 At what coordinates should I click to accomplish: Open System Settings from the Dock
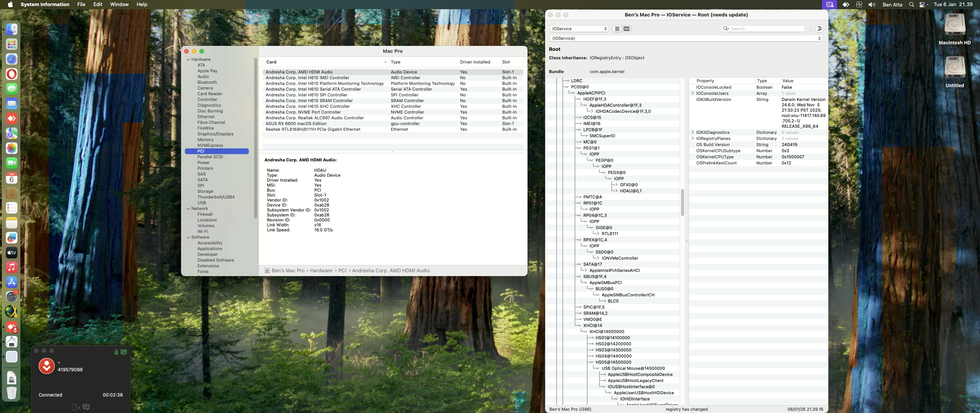pos(11,297)
